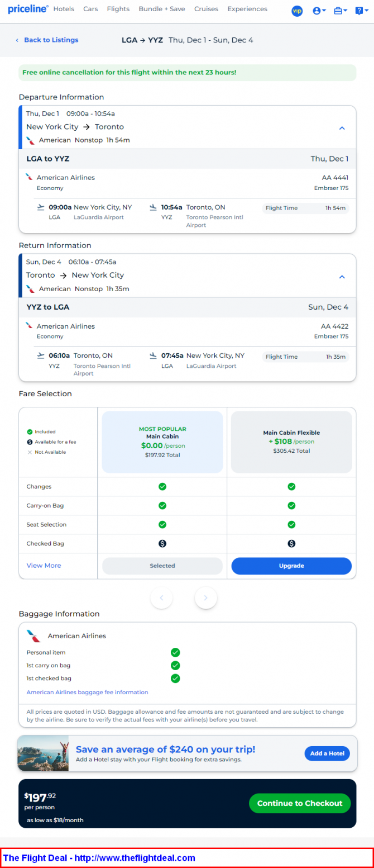374x868 pixels.
Task: Click the green Included legend icon
Action: [x=30, y=431]
